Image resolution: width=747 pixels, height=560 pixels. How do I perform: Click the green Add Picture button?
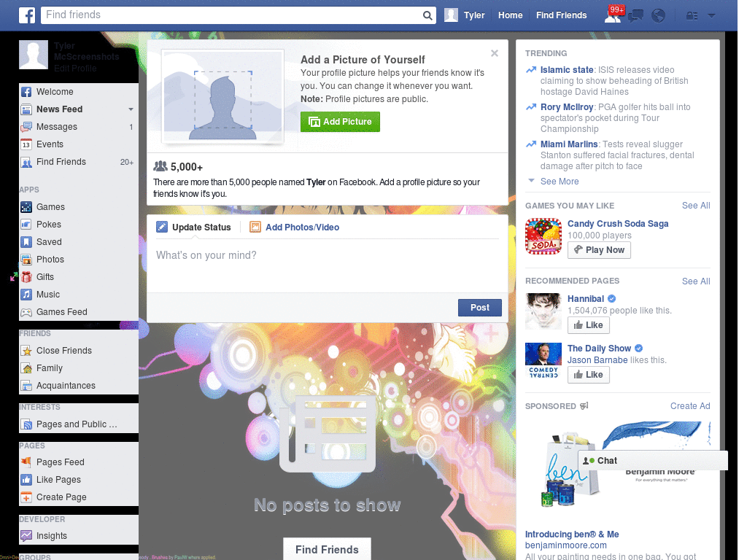[340, 122]
